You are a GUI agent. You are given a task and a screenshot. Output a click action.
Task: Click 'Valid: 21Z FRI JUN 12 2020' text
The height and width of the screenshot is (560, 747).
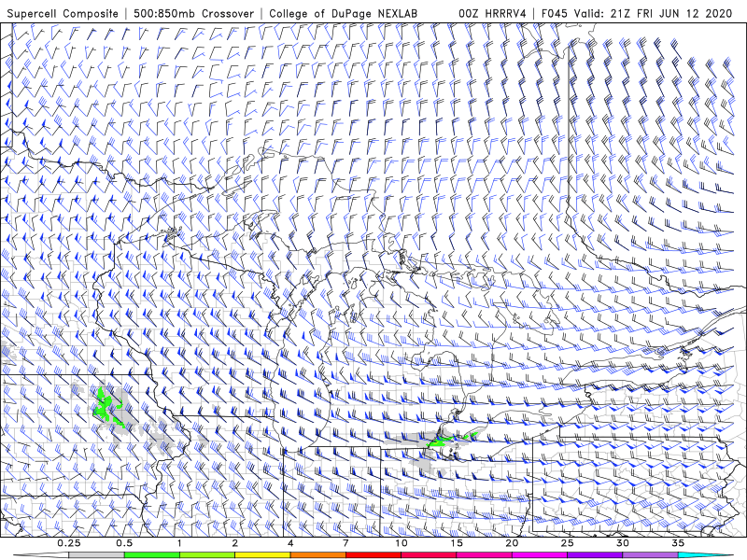pos(653,14)
